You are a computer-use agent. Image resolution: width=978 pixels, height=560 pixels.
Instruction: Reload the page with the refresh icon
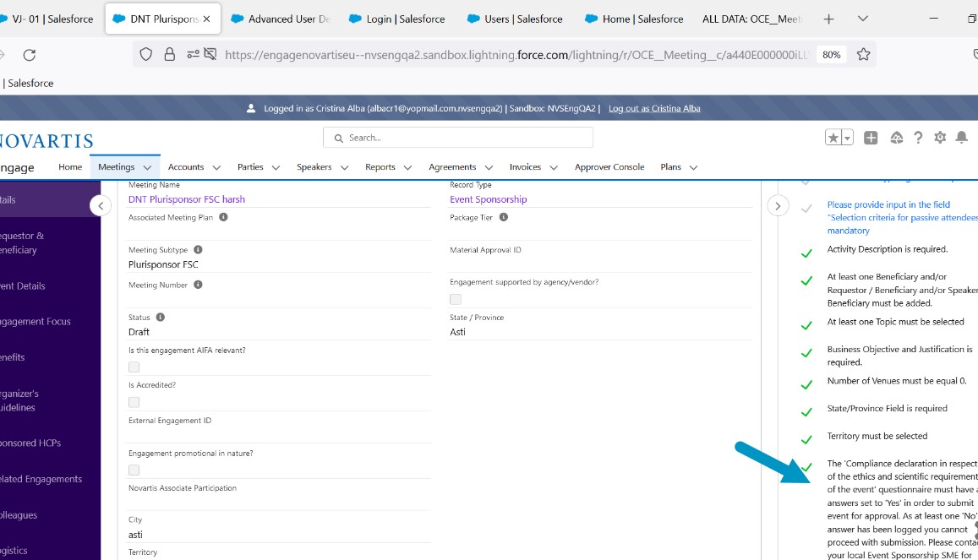tap(30, 55)
